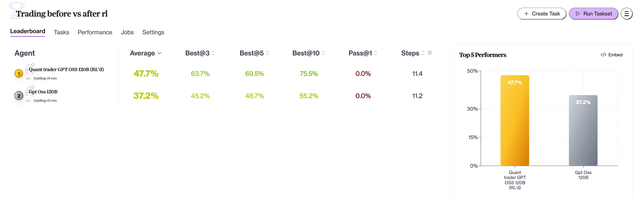Switch to the Tasks tab
Image resolution: width=644 pixels, height=199 pixels.
[x=61, y=32]
